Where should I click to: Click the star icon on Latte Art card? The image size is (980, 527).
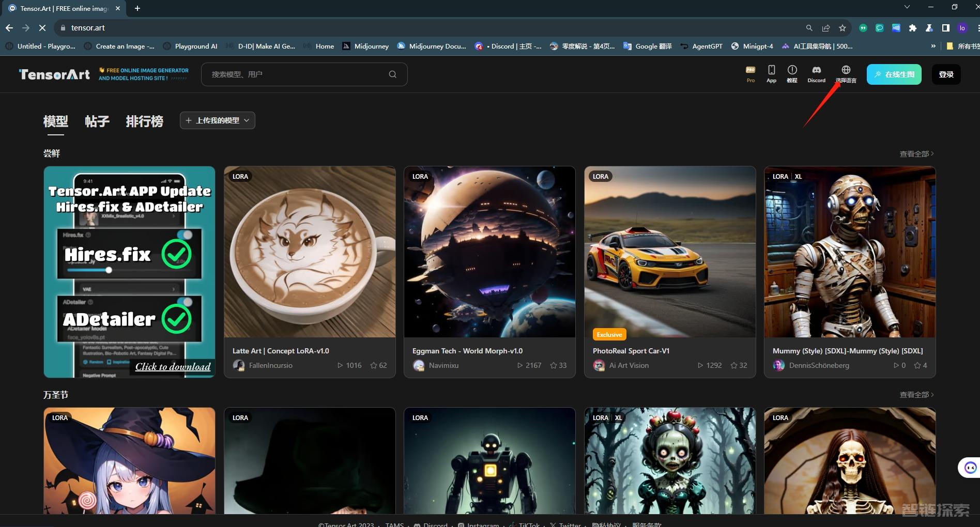pyautogui.click(x=374, y=365)
